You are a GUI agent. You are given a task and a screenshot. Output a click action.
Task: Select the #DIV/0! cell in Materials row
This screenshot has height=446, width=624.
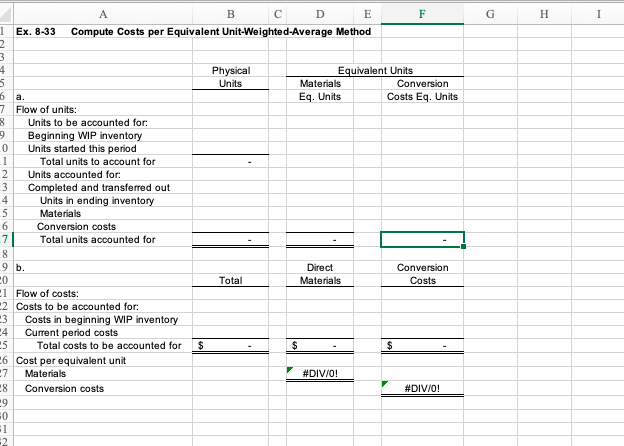coord(320,374)
